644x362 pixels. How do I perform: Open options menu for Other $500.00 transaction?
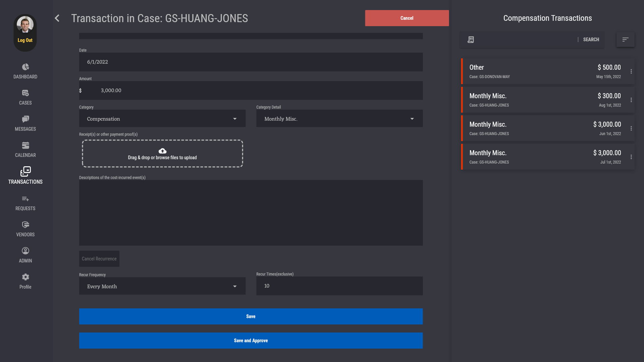pos(631,71)
